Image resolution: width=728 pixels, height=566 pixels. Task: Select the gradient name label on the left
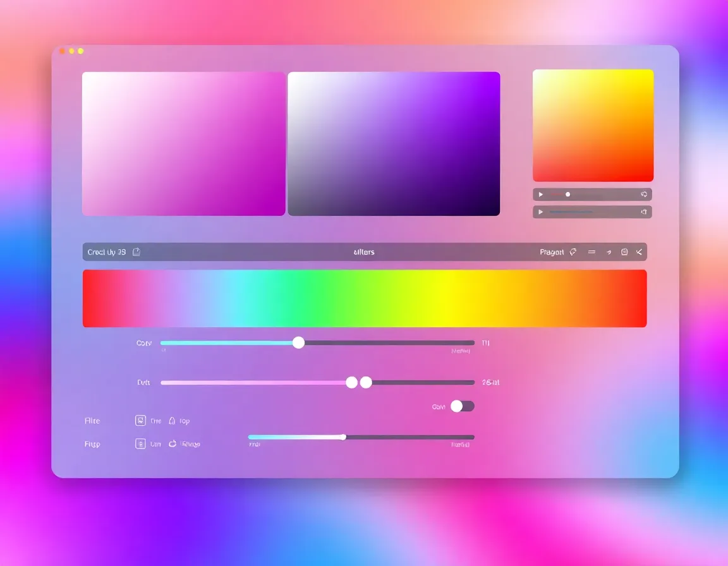pyautogui.click(x=106, y=251)
